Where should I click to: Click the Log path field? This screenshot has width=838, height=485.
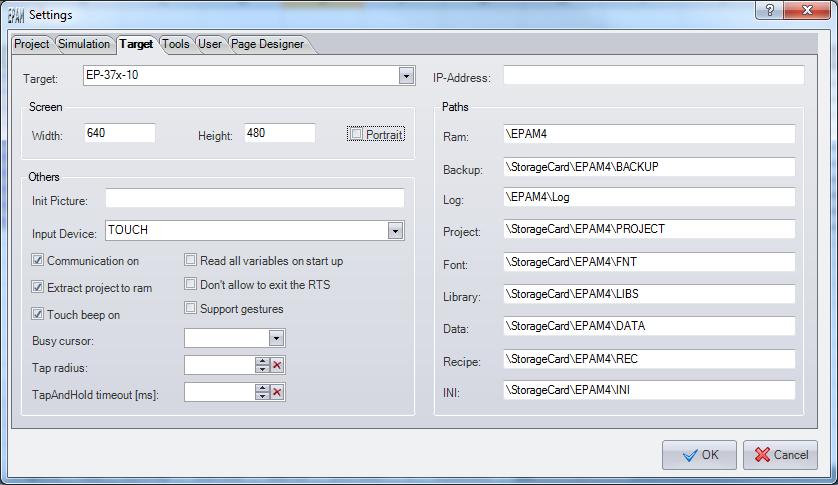[x=649, y=197]
